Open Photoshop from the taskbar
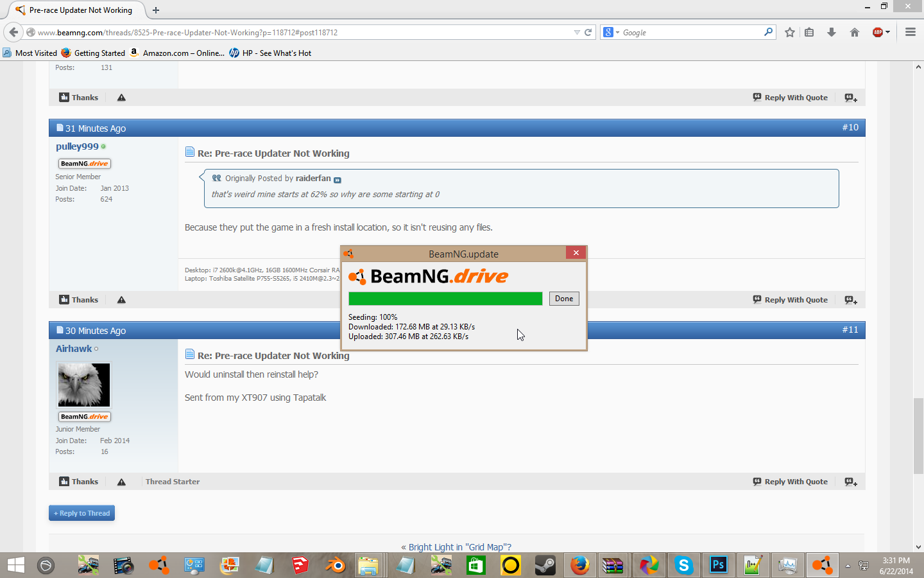Viewport: 924px width, 578px height. pos(718,565)
